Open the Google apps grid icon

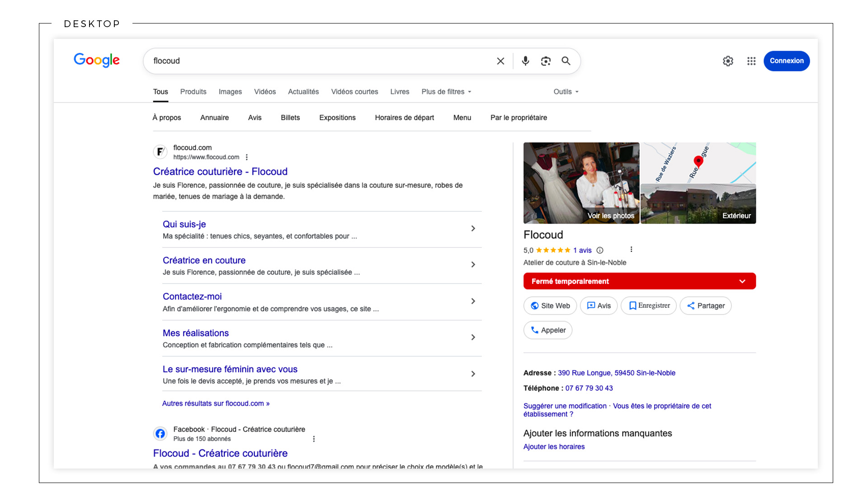(751, 61)
